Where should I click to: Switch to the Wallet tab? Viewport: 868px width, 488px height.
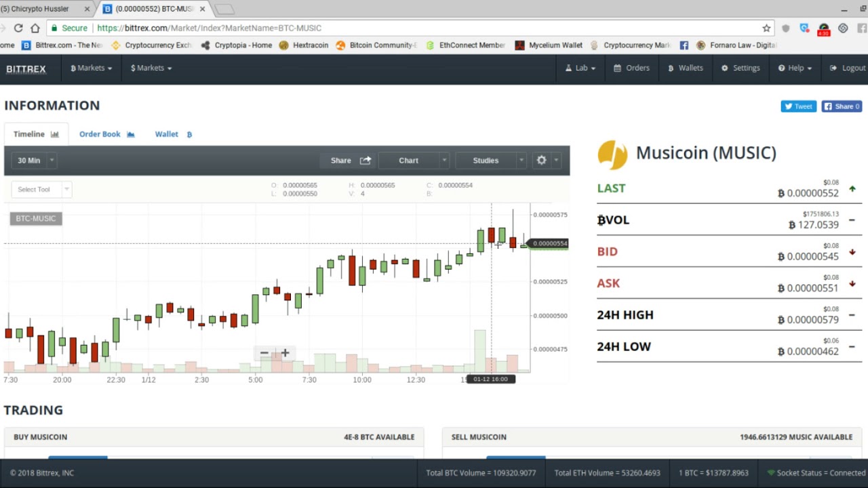tap(174, 134)
